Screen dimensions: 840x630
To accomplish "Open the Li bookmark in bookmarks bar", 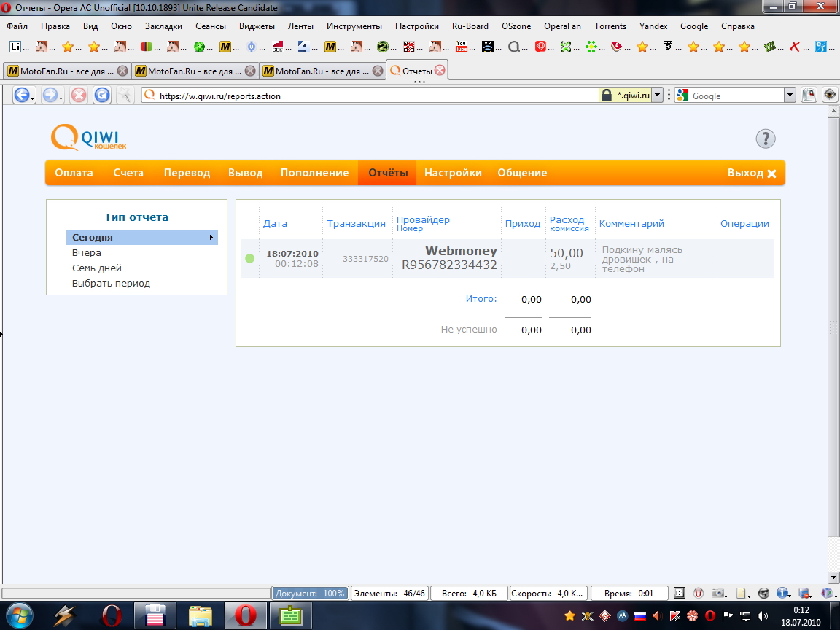I will [x=15, y=47].
